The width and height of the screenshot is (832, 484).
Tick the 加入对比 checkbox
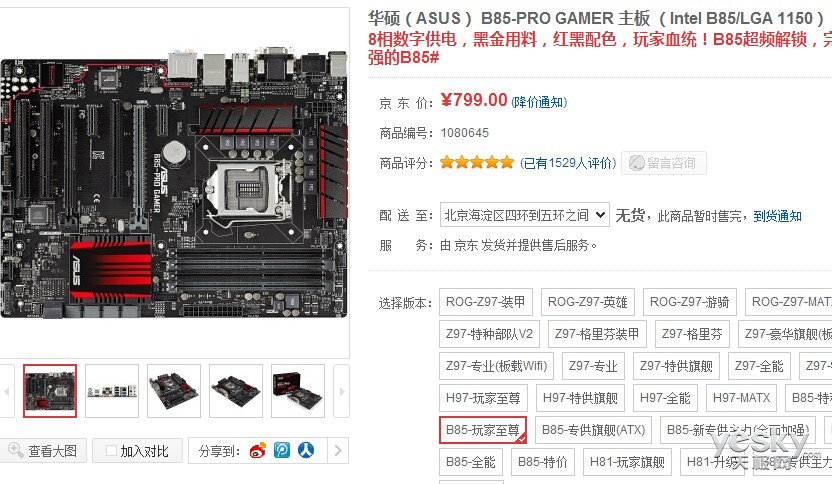[111, 451]
